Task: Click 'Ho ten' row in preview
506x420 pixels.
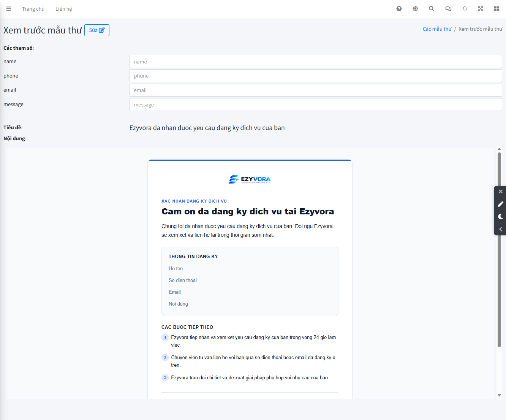Action: (x=176, y=268)
